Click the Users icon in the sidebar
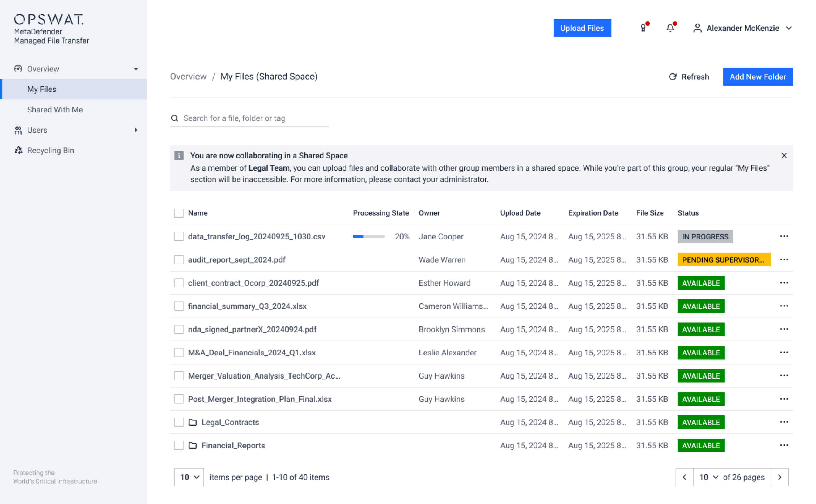This screenshot has height=504, width=816. (x=19, y=130)
